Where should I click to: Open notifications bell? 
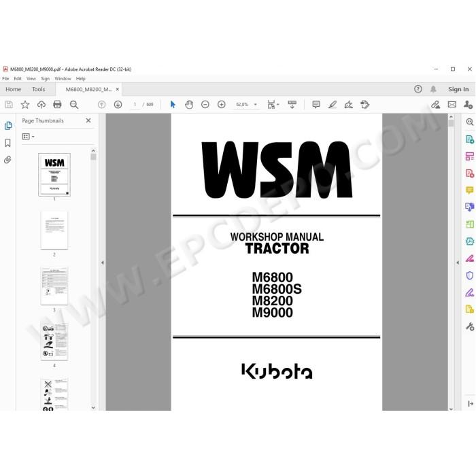tap(433, 89)
